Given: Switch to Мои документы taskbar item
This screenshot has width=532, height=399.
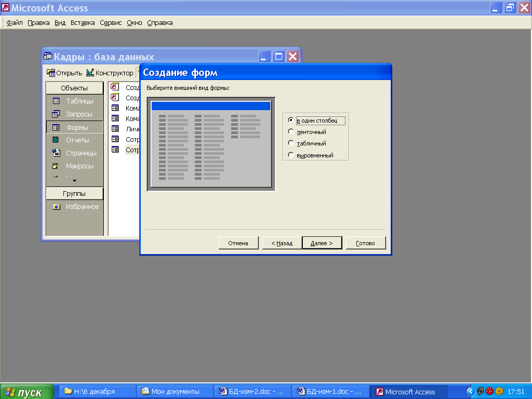Looking at the screenshot, I should [x=175, y=392].
